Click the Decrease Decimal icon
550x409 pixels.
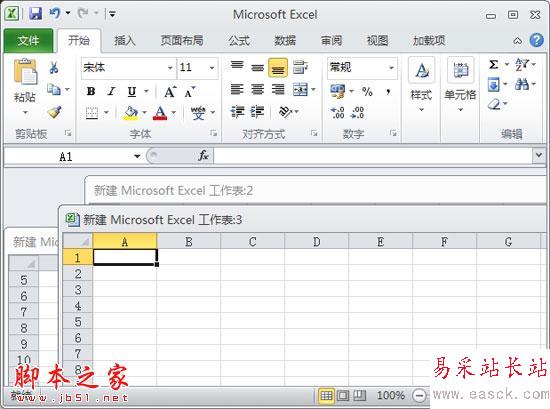tap(358, 112)
